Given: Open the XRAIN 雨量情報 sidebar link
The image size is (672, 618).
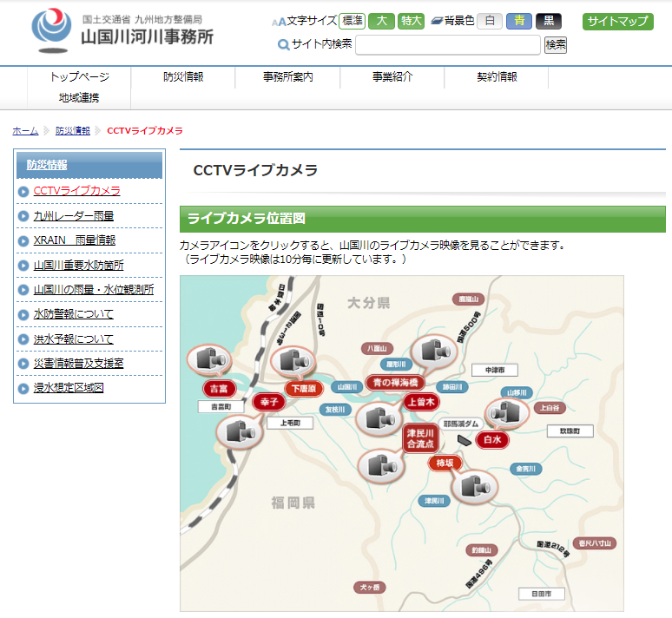Looking at the screenshot, I should pyautogui.click(x=75, y=240).
